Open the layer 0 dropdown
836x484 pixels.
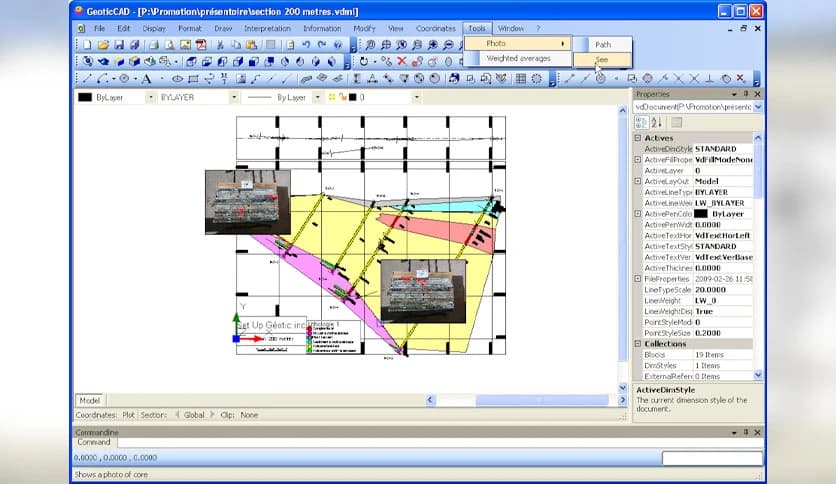[x=416, y=97]
